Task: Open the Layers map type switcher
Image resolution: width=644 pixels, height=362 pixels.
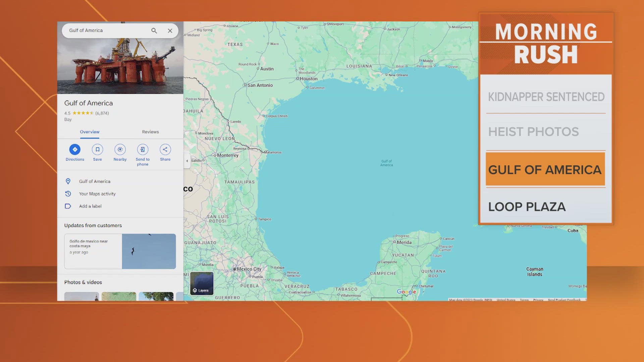Action: tap(202, 283)
